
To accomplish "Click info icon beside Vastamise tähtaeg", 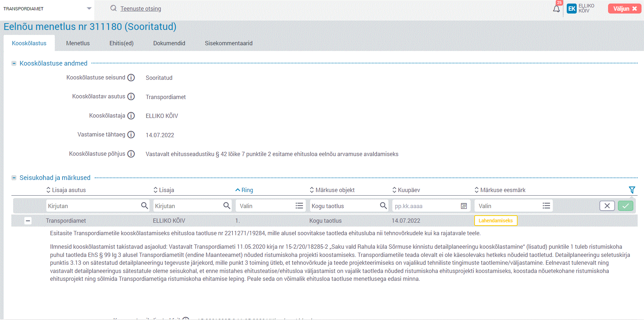I will (131, 135).
